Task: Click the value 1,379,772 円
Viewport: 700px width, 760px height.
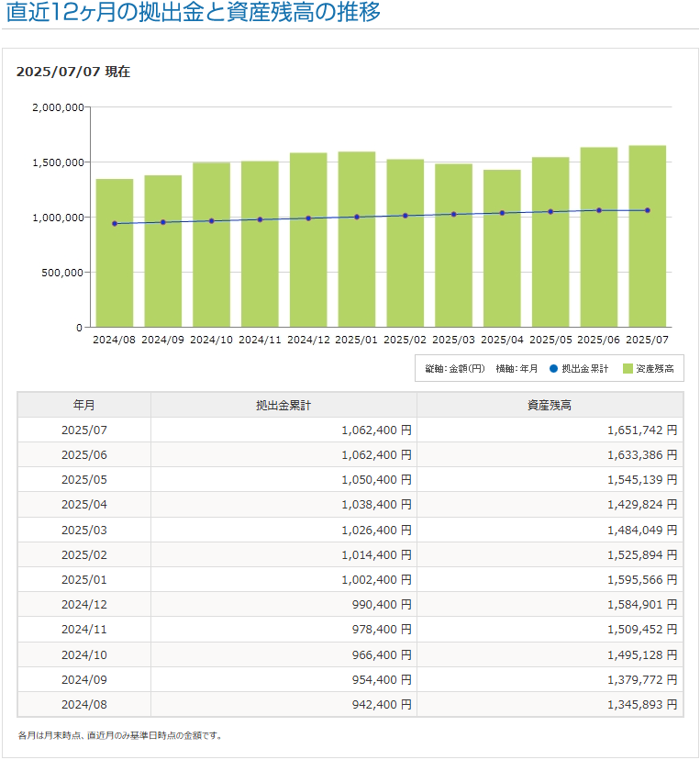Action: 642,679
